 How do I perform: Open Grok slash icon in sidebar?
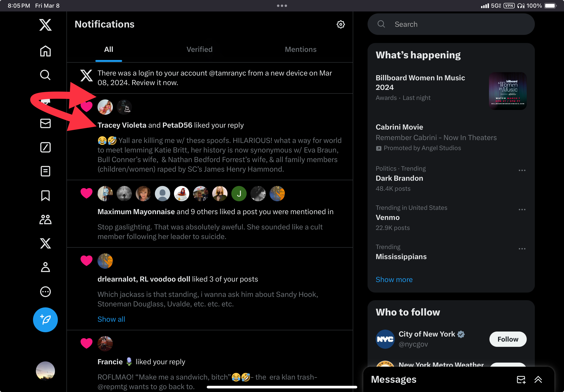pyautogui.click(x=45, y=147)
